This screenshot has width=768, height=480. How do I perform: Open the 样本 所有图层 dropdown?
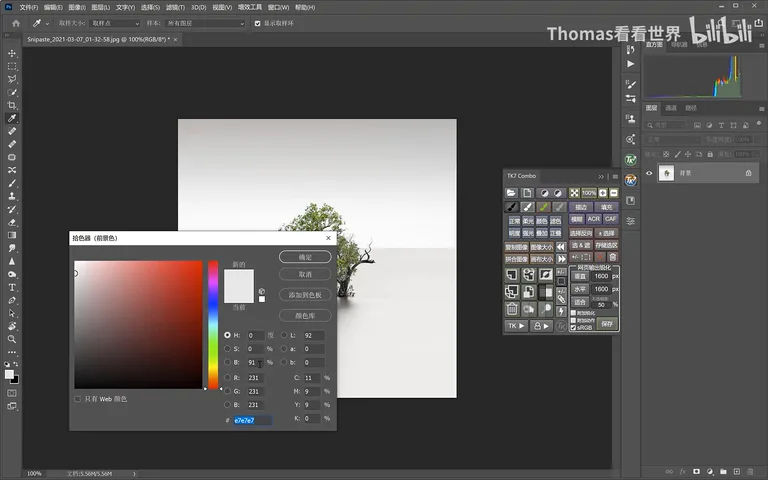point(205,23)
